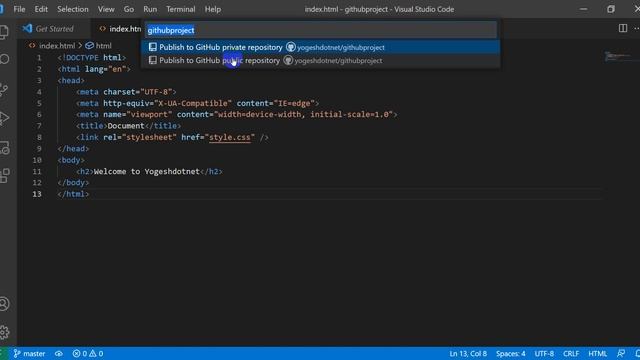Click line number 13 in gutter

37,194
